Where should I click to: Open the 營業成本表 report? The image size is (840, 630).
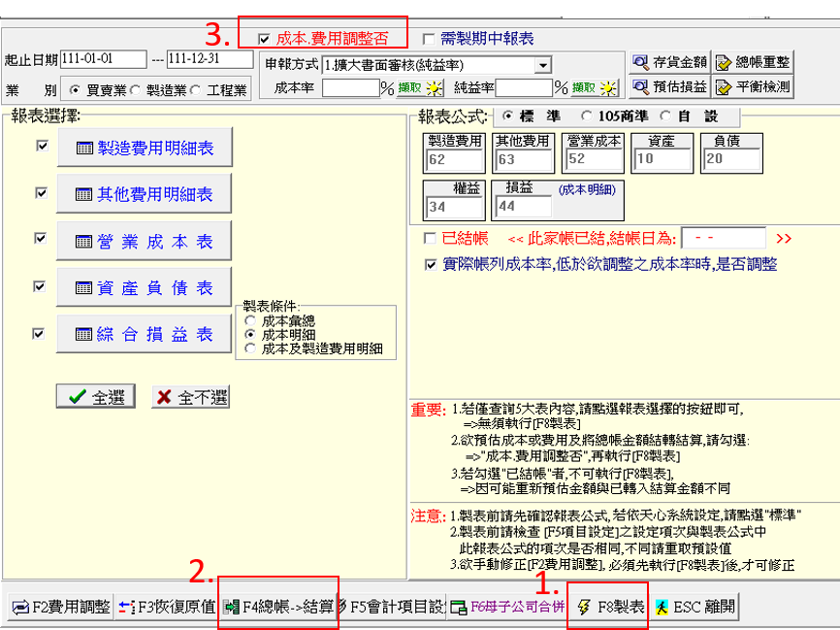coord(145,241)
